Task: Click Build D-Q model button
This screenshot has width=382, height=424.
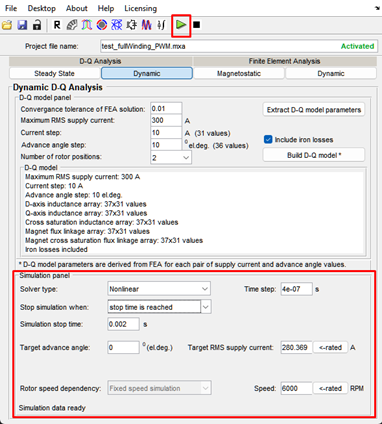Action: point(314,155)
